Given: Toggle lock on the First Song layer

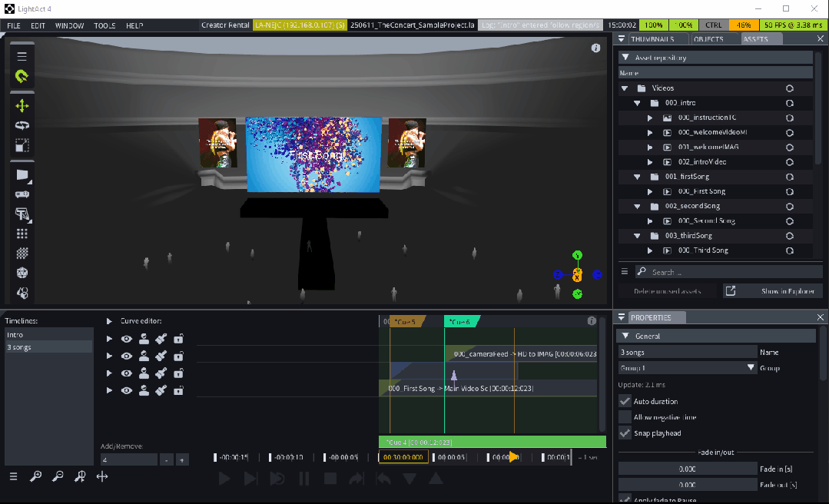Looking at the screenshot, I should pos(179,390).
